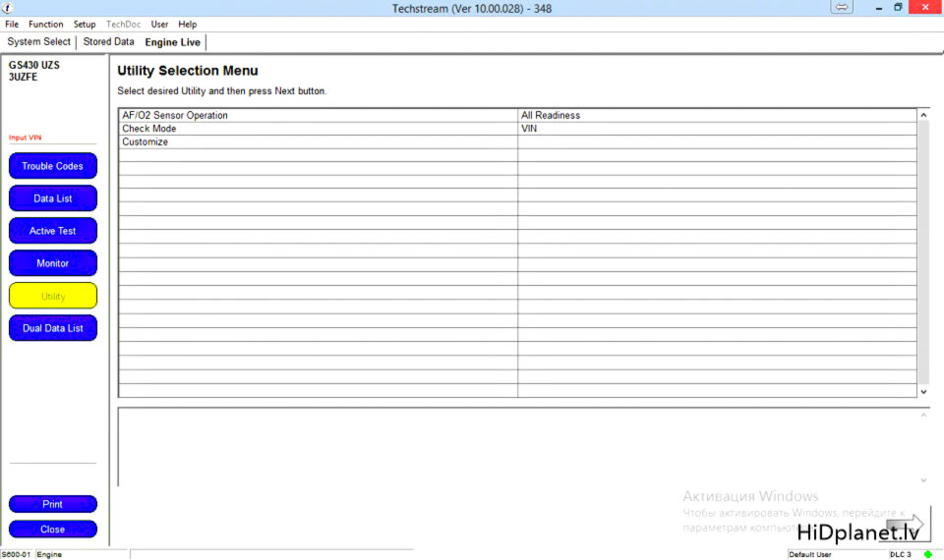This screenshot has height=560, width=944.
Task: Switch to the Stored Data tab
Action: [108, 42]
